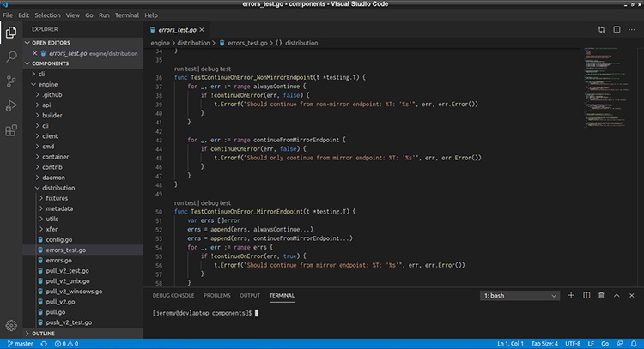Switch to the PROBLEMS tab
The image size is (644, 349).
point(216,295)
